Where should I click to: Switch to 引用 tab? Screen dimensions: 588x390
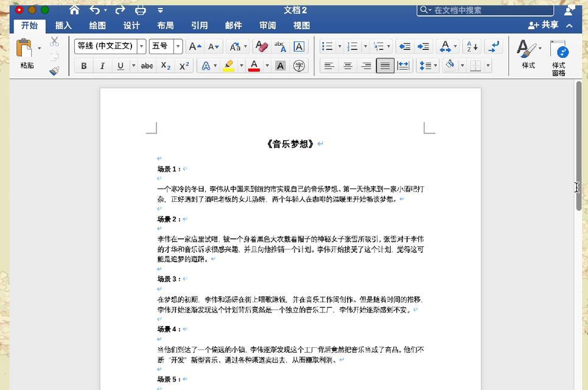coord(200,26)
